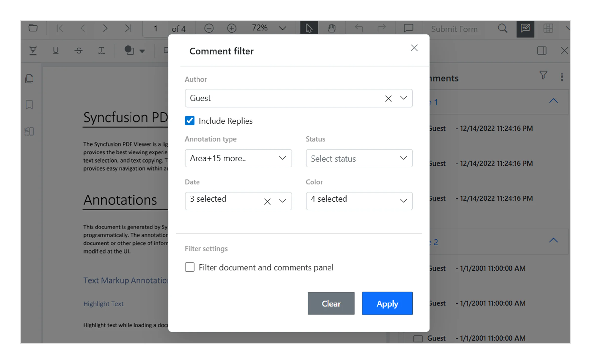Select the highlight text tool
591x364 pixels.
point(33,51)
